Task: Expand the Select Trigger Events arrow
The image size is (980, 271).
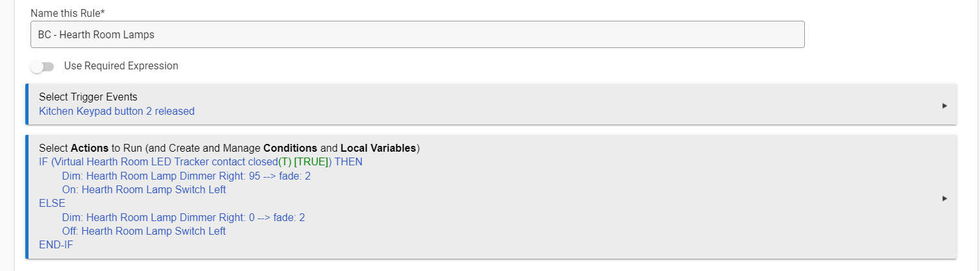Action: [944, 105]
